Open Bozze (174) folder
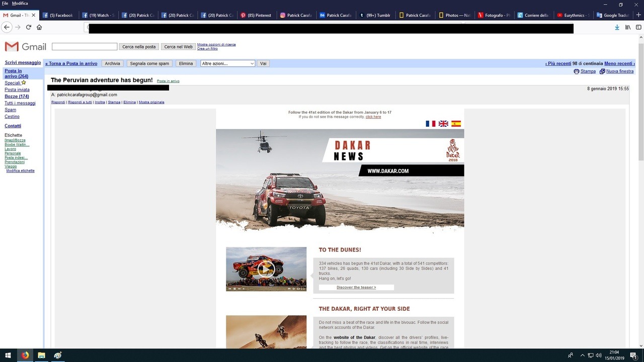 (17, 97)
